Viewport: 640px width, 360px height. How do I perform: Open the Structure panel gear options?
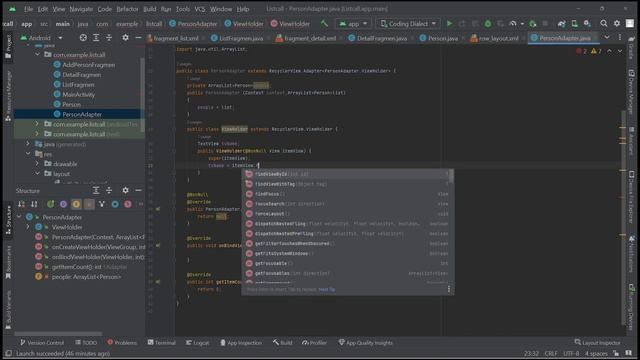pos(125,190)
